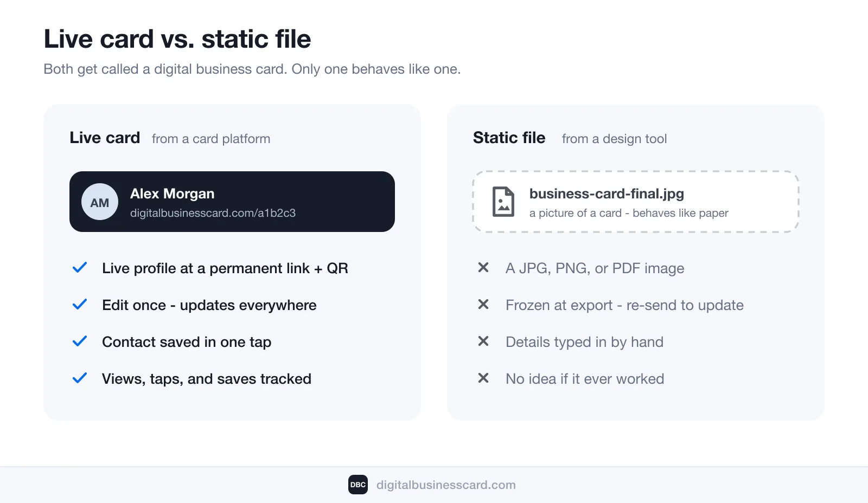868x503 pixels.
Task: Click the Live card heading
Action: tap(105, 138)
